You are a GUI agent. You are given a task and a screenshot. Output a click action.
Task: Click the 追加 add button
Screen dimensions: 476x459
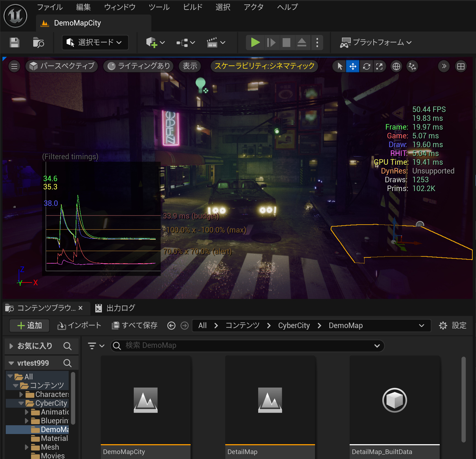29,326
